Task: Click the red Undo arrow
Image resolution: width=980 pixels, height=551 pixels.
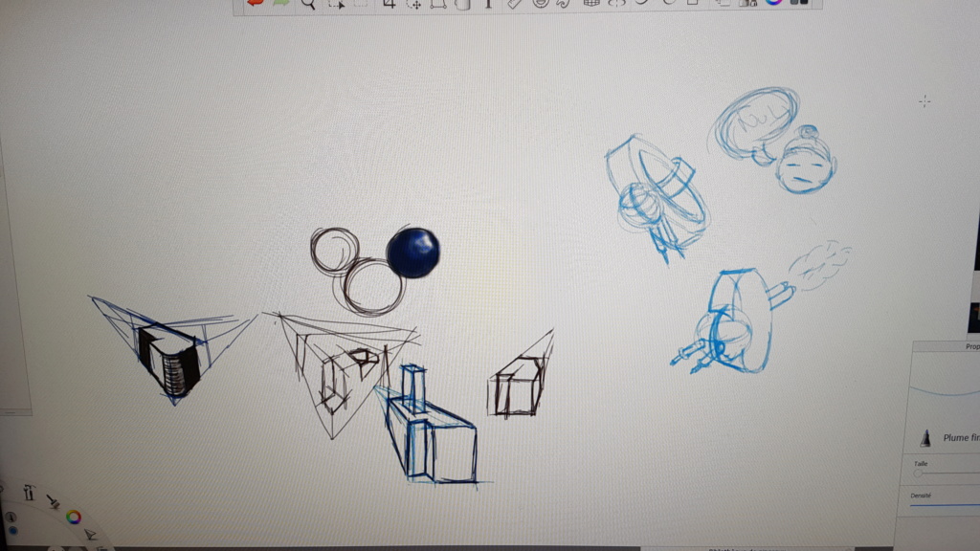Action: (x=255, y=3)
